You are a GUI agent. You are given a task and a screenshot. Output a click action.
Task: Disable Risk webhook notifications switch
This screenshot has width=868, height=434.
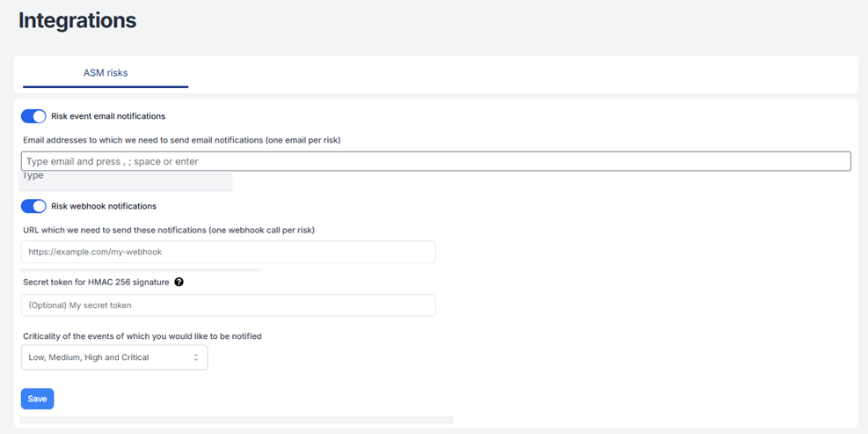(x=33, y=206)
